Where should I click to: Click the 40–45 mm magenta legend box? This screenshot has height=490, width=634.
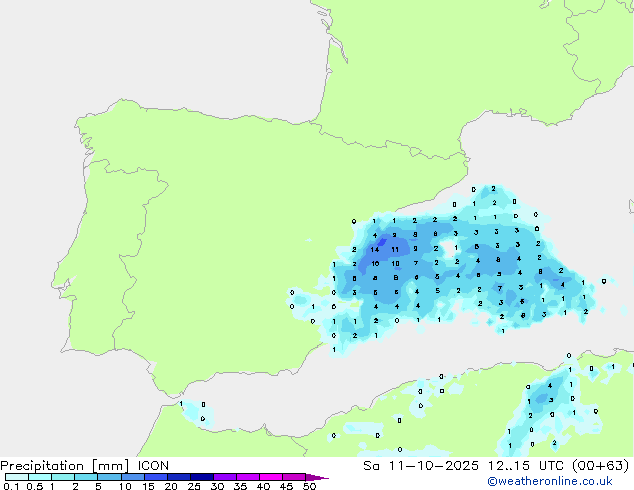[271, 477]
